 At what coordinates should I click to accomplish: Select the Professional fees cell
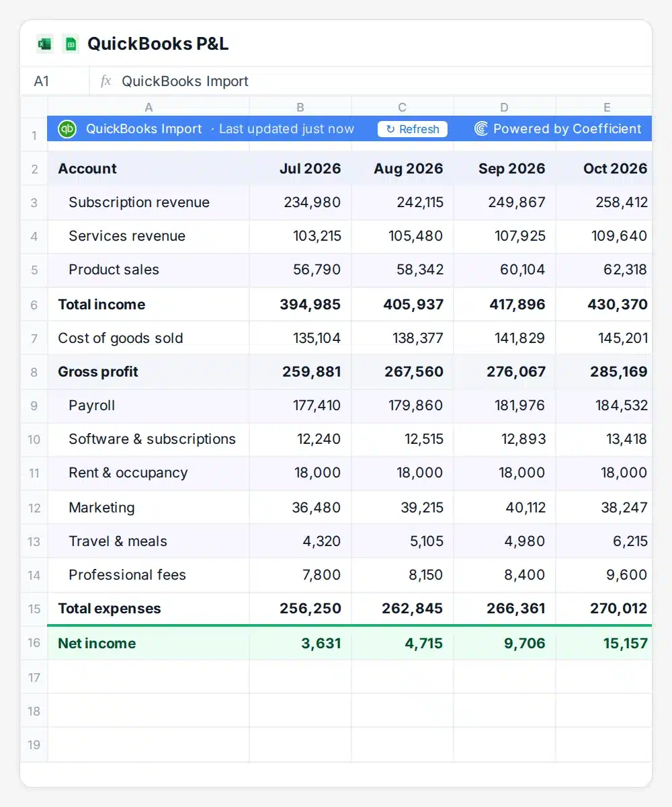tap(149, 575)
